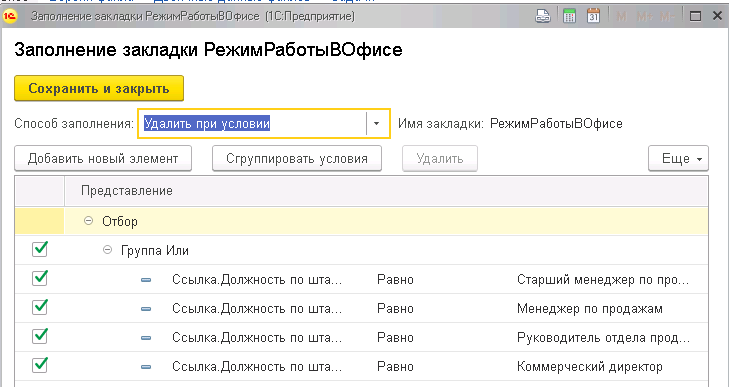The image size is (729, 387).
Task: Click Сгруппировать условия button
Action: click(x=297, y=159)
